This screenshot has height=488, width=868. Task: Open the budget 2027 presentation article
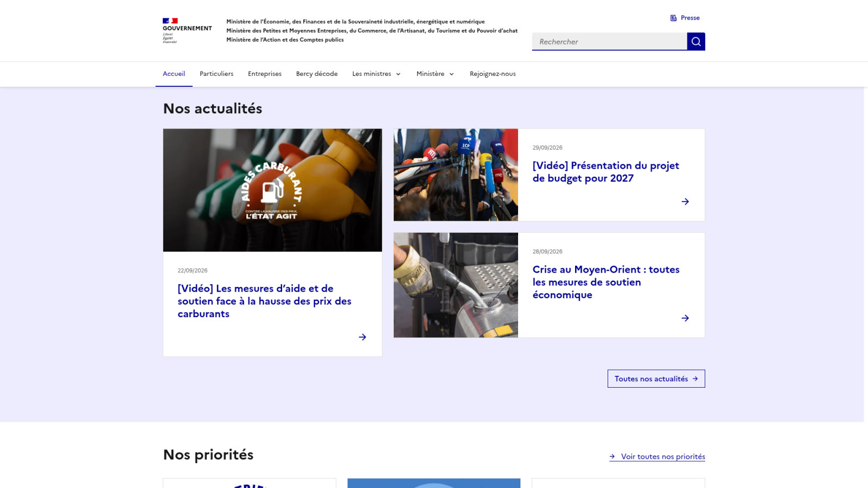click(x=605, y=172)
